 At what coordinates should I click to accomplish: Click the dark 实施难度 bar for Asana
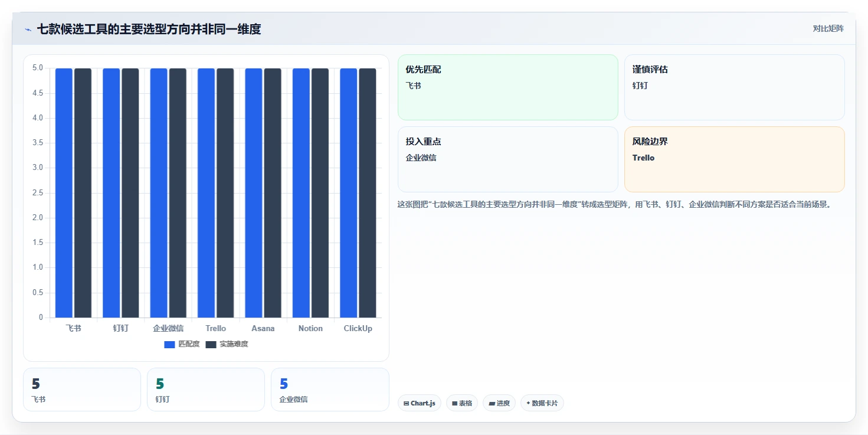(273, 193)
